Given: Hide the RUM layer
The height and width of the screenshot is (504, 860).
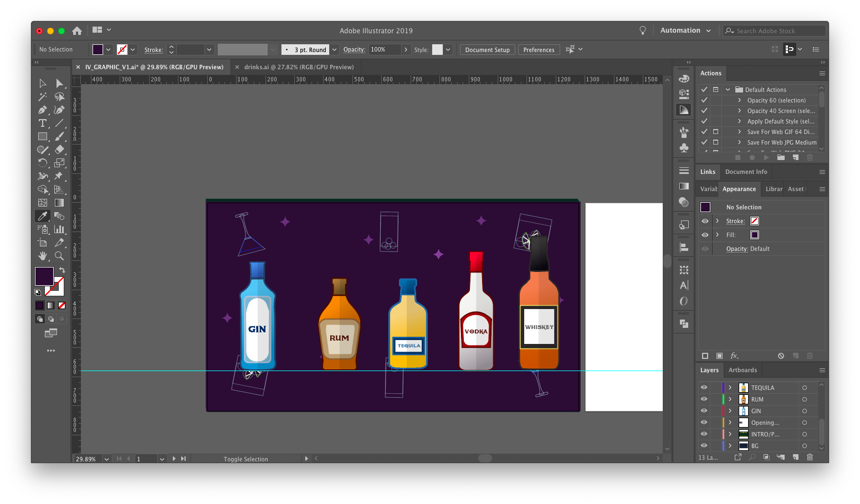Looking at the screenshot, I should [704, 399].
